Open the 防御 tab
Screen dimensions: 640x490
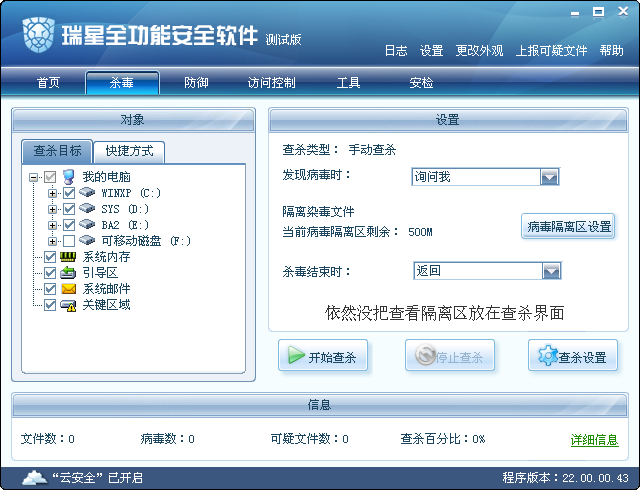[x=196, y=82]
